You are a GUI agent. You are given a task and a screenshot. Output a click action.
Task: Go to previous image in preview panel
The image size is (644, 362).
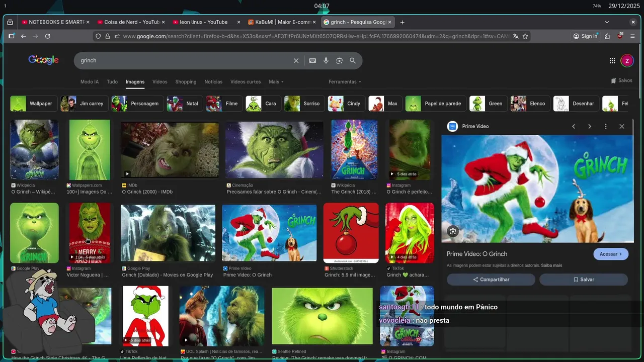574,126
